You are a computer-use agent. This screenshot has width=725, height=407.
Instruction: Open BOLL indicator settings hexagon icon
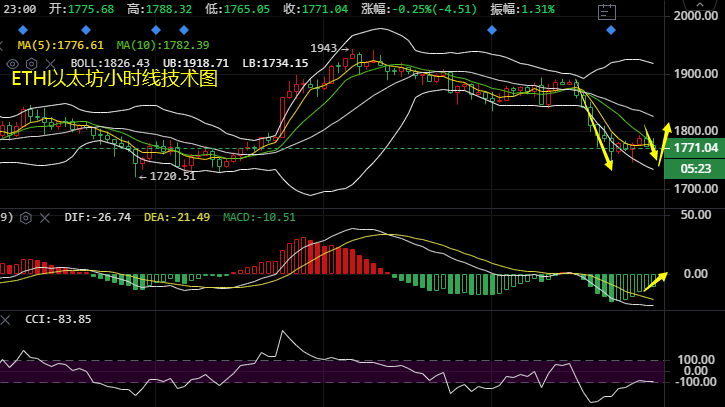pos(31,62)
